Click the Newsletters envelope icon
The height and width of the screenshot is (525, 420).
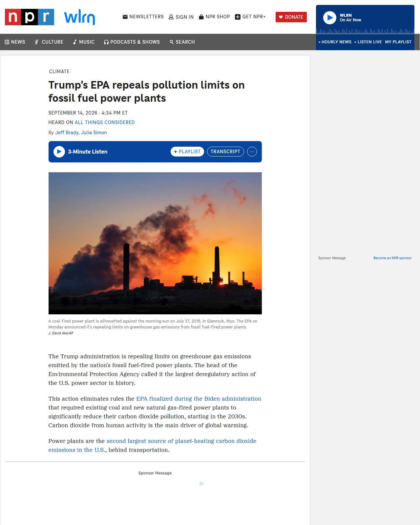125,17
